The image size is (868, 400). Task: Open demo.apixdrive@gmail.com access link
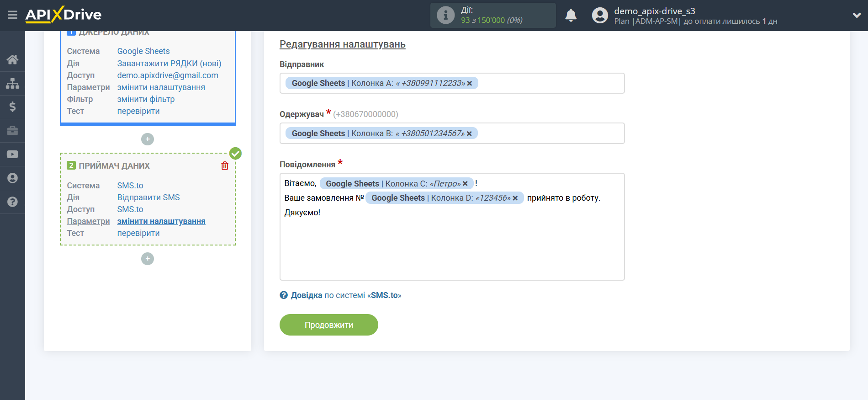click(x=168, y=75)
